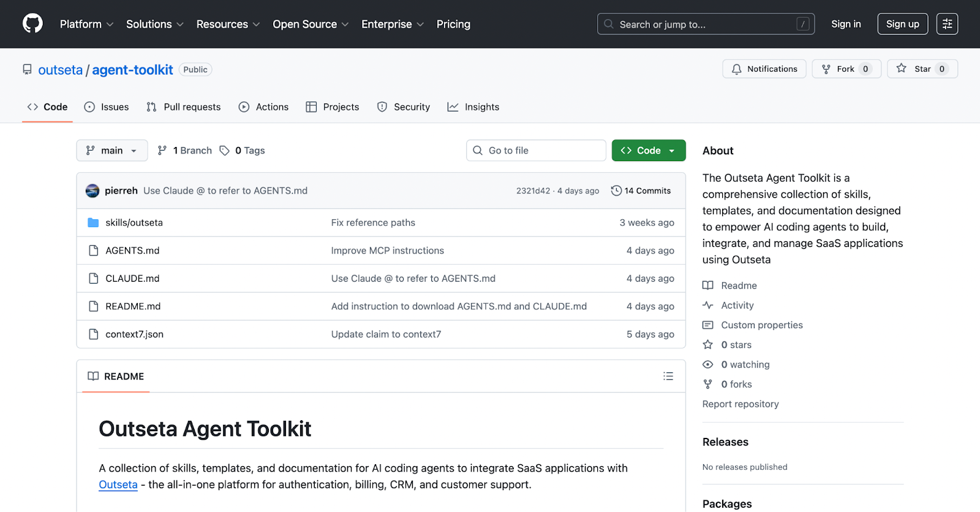Open the Fix reference paths commit
This screenshot has height=512, width=980.
pos(373,223)
